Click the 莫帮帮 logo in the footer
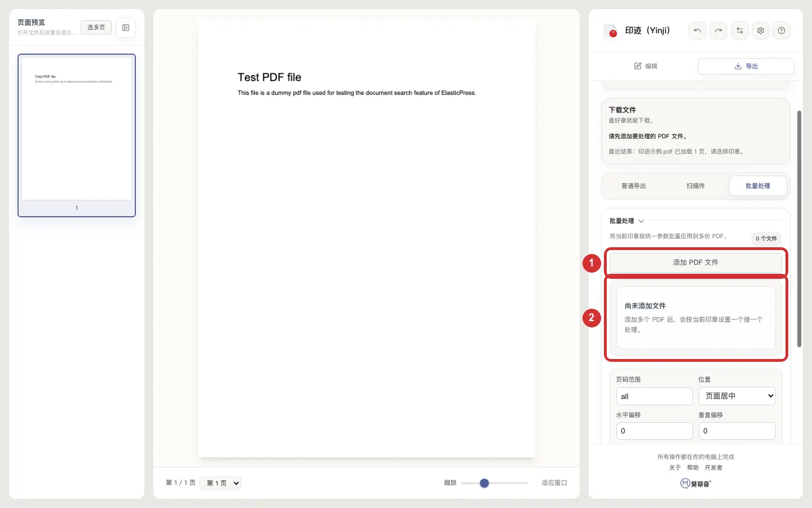The width and height of the screenshot is (812, 508). [x=696, y=483]
